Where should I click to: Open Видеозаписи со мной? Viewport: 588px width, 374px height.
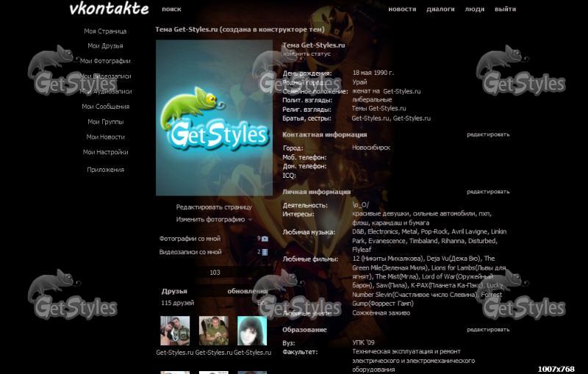(x=190, y=252)
